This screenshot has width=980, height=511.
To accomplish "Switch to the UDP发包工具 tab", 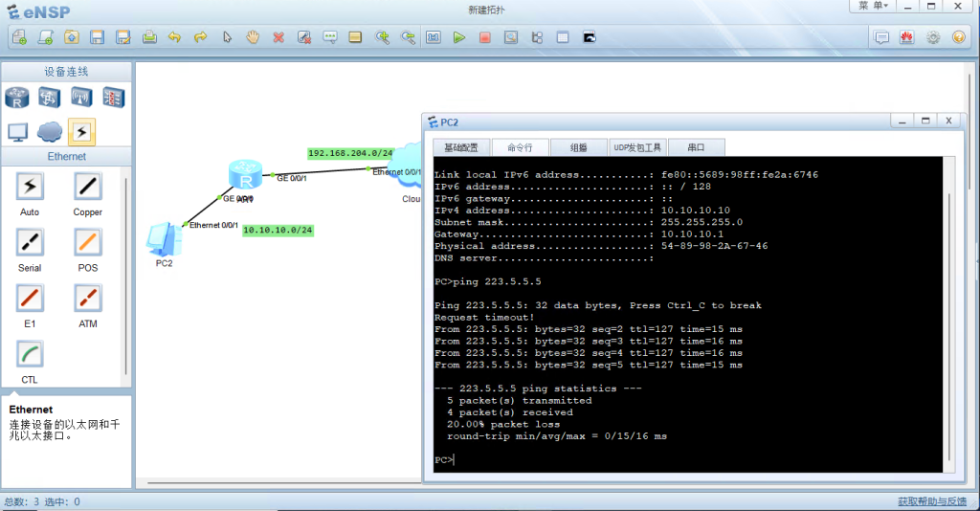I will (x=639, y=147).
